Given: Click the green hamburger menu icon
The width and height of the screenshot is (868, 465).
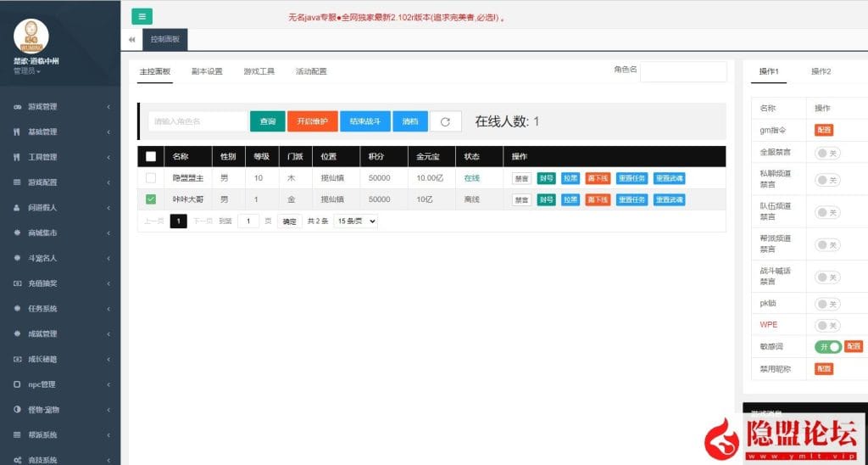Looking at the screenshot, I should (142, 16).
